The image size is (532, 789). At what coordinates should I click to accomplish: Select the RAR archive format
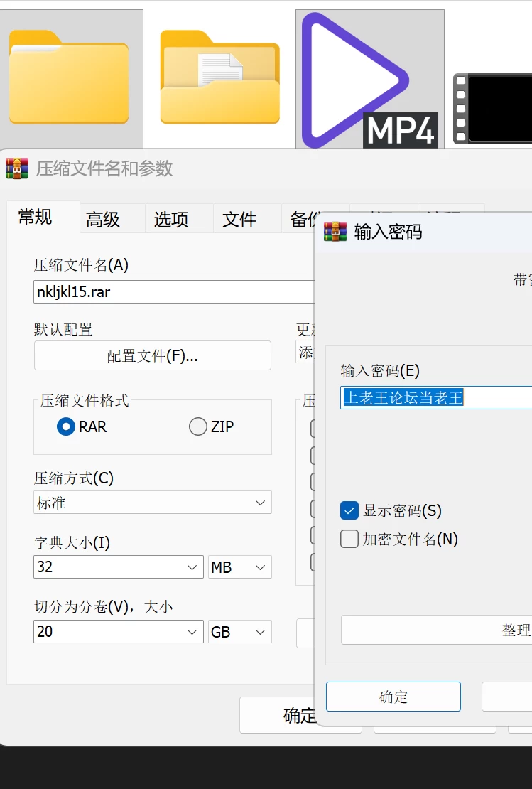[82, 426]
